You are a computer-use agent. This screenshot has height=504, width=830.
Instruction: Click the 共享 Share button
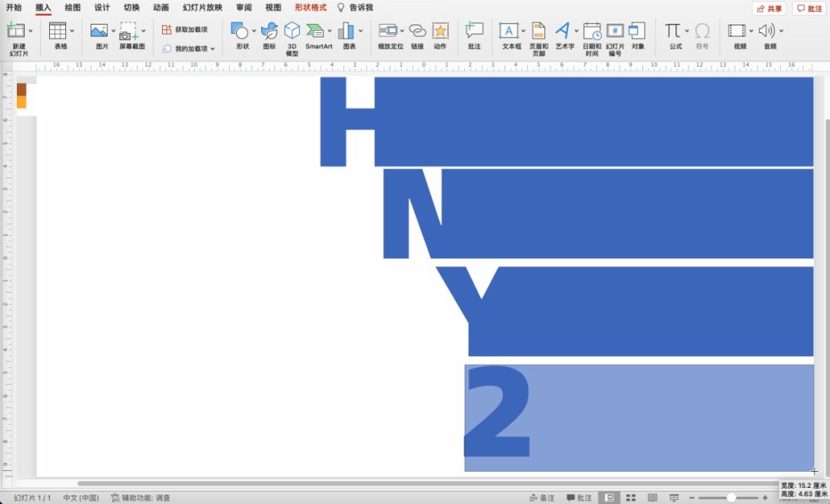tap(769, 8)
